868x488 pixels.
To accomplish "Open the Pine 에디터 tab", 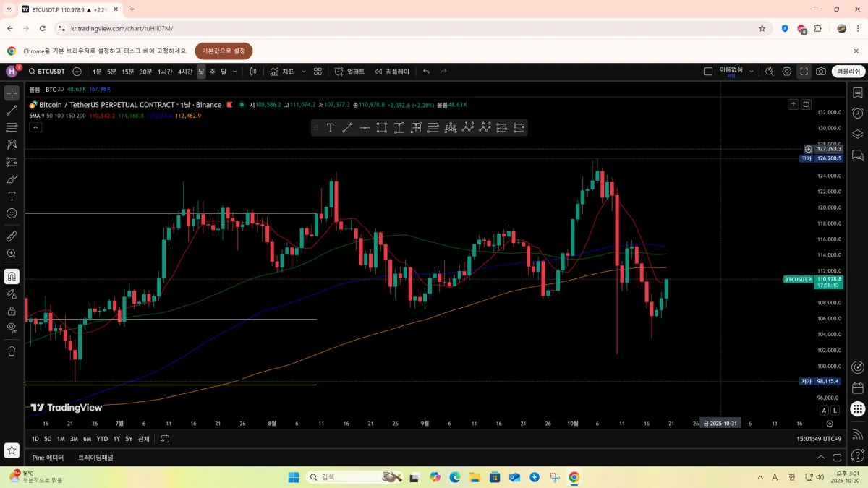I will point(48,458).
